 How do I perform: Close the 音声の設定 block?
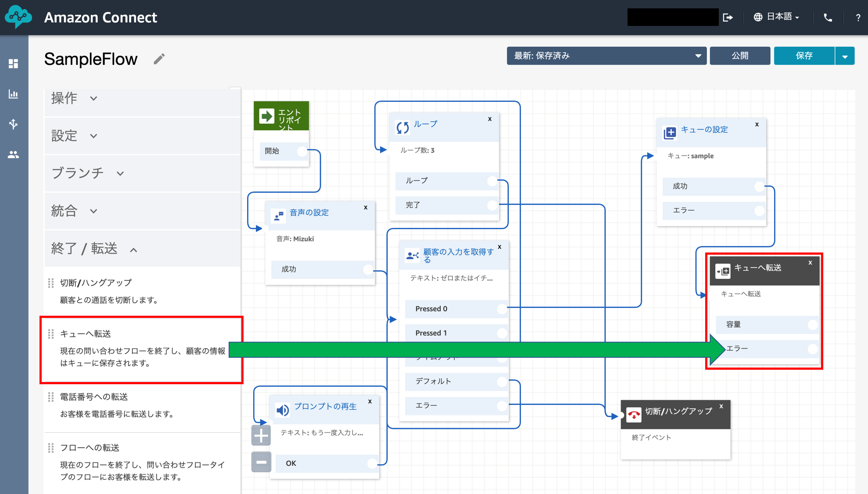click(x=366, y=207)
